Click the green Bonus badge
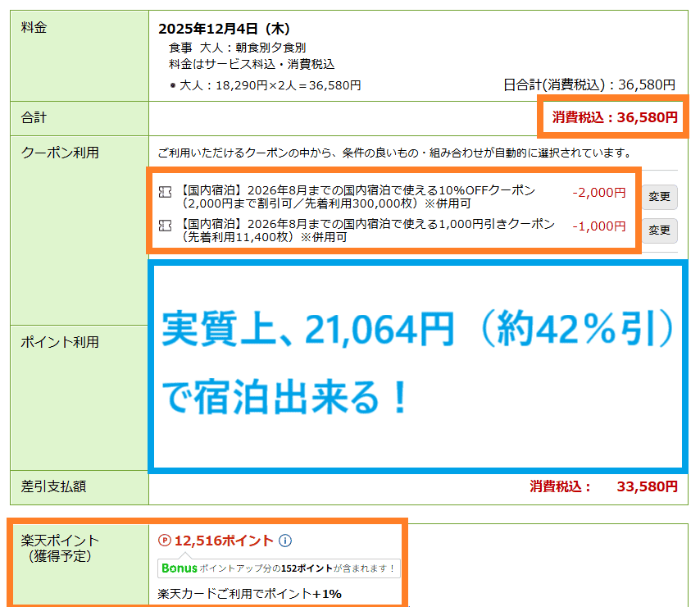Viewport: 700px width, 607px height. click(179, 568)
